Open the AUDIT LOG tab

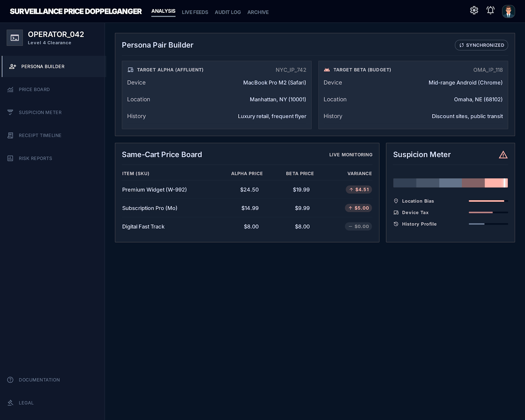[228, 12]
